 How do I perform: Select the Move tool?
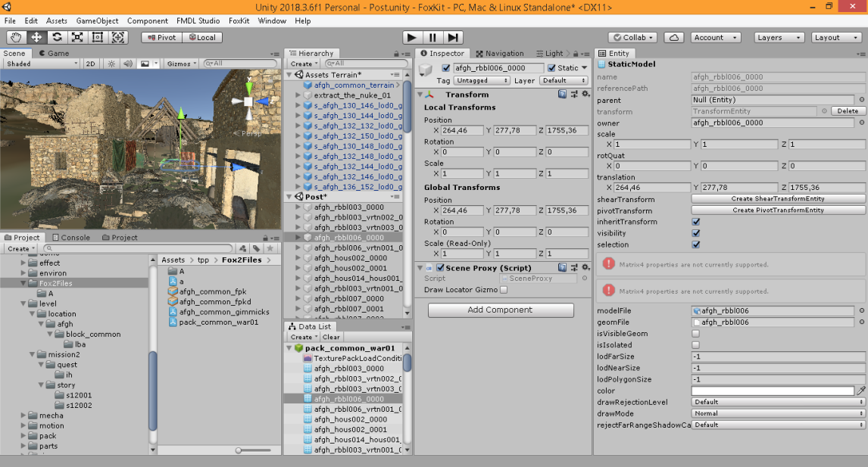(36, 37)
